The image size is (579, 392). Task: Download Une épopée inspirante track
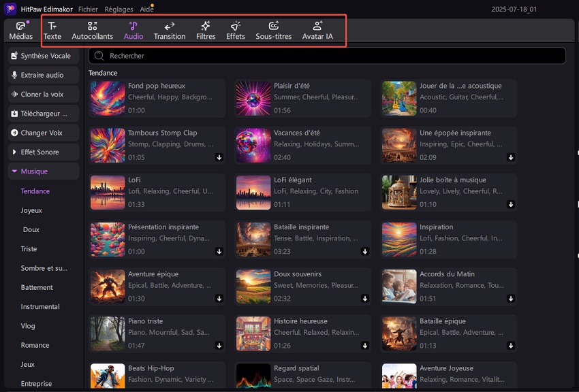click(511, 157)
